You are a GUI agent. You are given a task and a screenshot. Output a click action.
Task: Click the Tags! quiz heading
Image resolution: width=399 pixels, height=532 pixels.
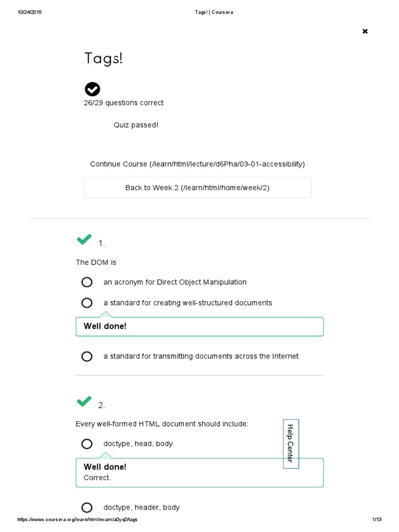[x=103, y=59]
